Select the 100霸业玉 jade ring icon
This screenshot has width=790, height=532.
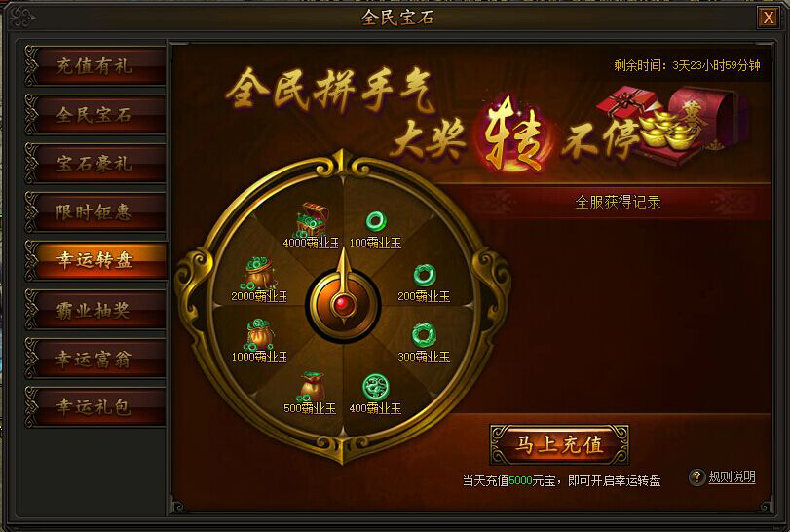point(376,221)
